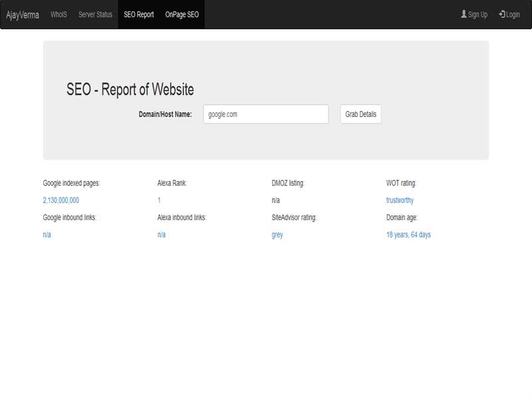The width and height of the screenshot is (532, 399).
Task: Open the OnPage SEO tab
Action: tap(181, 13)
